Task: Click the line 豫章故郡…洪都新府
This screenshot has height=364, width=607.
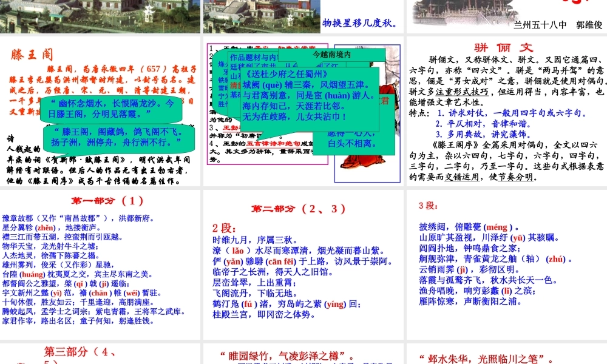Action: pos(78,218)
